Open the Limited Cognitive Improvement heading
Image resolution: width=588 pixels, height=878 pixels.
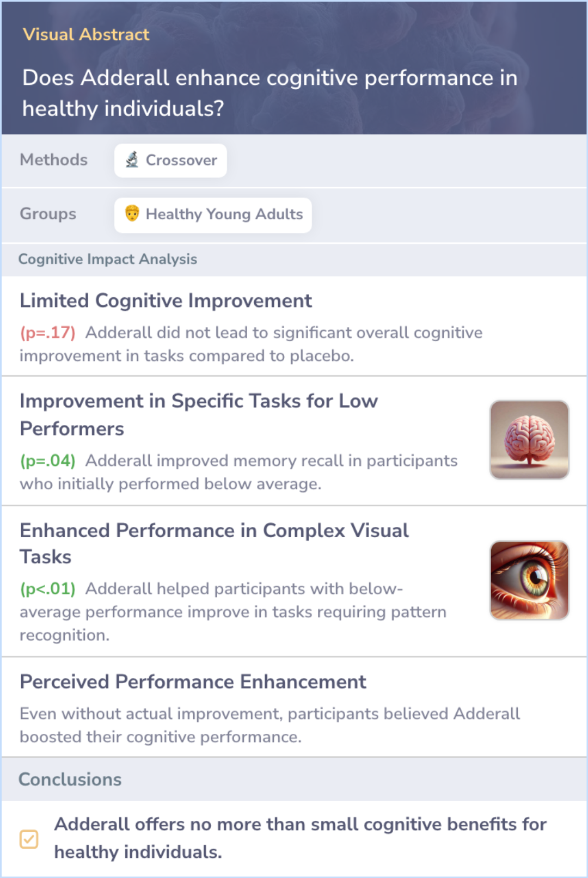coord(166,300)
